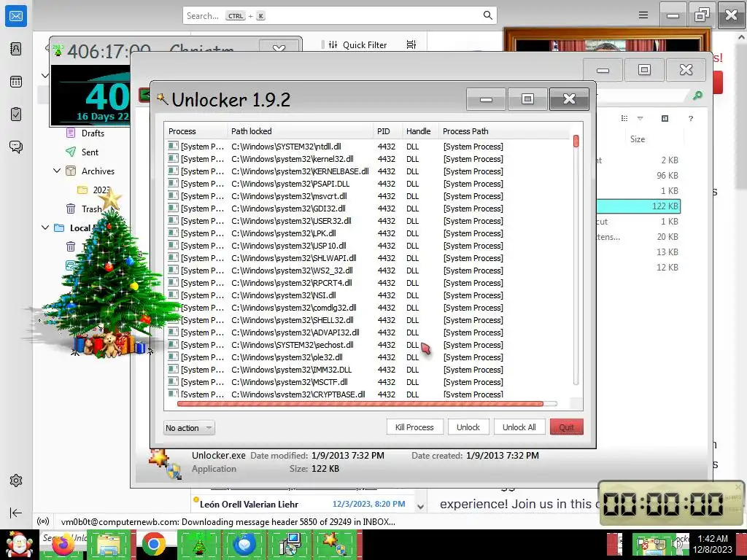Open Firefox from the taskbar
The height and width of the screenshot is (560, 747).
click(63, 544)
